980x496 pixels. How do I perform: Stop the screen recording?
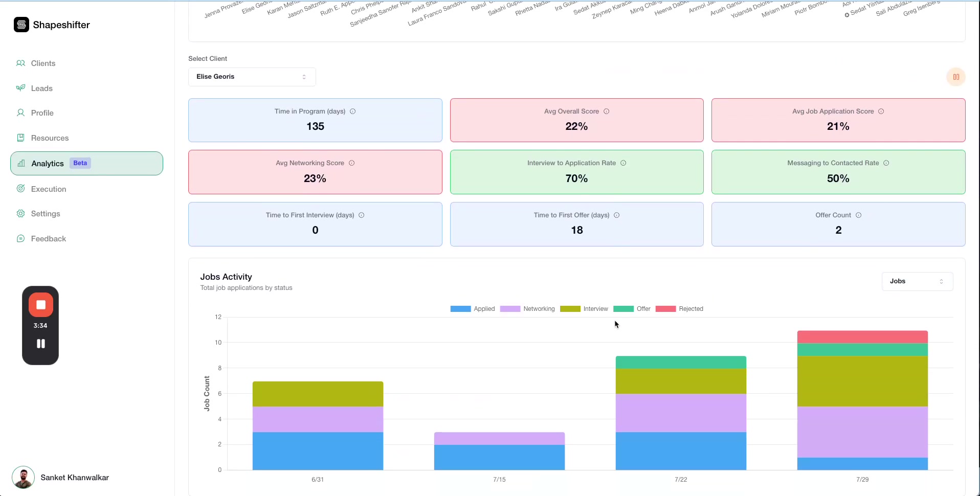coord(41,305)
